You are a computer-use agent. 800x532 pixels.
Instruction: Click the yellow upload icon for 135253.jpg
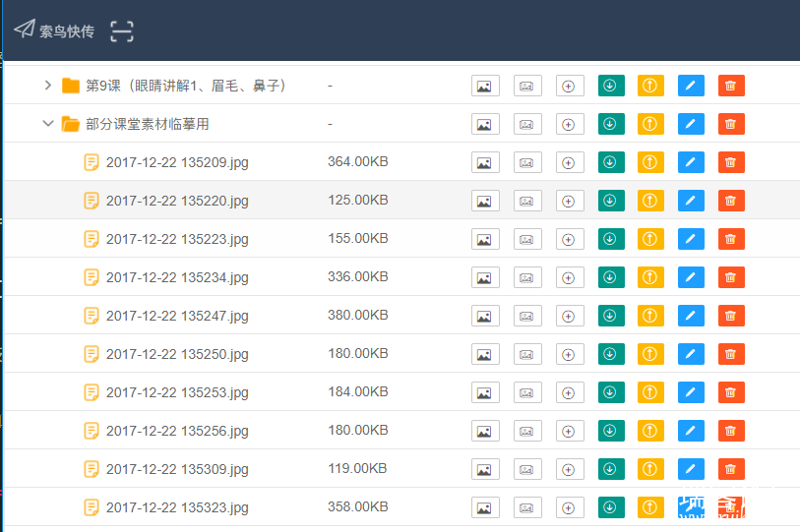[650, 392]
